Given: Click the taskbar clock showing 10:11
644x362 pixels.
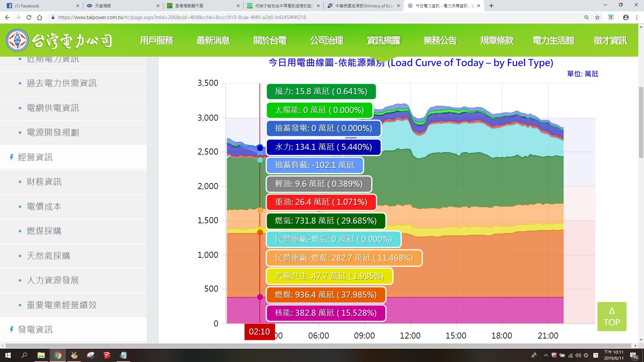Looking at the screenshot, I should pos(614,355).
